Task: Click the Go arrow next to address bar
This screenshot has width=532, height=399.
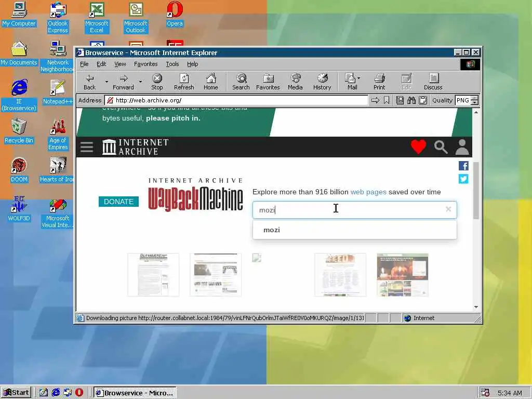Action: [x=375, y=100]
